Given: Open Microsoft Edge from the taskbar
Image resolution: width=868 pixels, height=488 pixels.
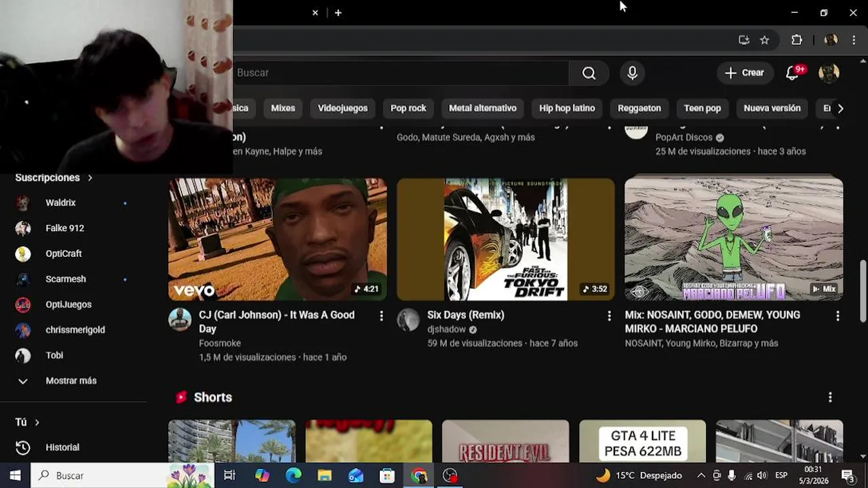Looking at the screenshot, I should coord(294,476).
